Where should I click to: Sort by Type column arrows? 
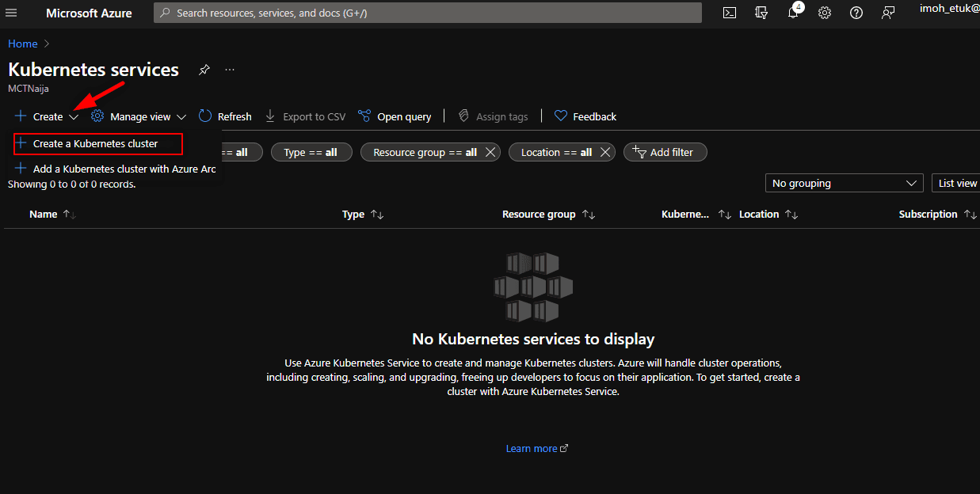pos(377,215)
